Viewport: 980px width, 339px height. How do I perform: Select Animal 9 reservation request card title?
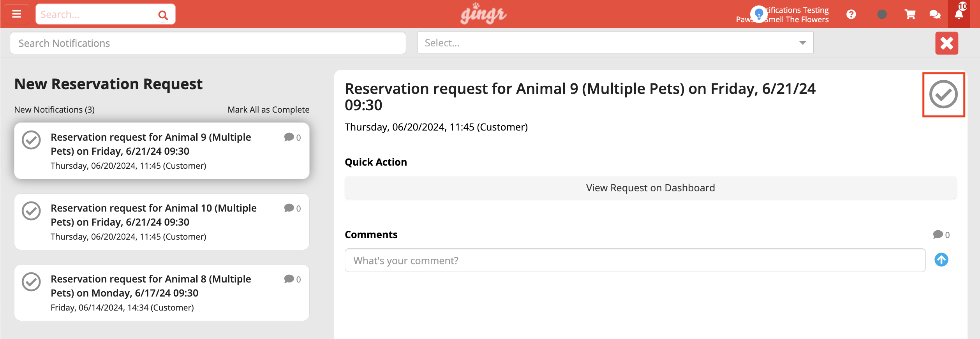[x=151, y=144]
